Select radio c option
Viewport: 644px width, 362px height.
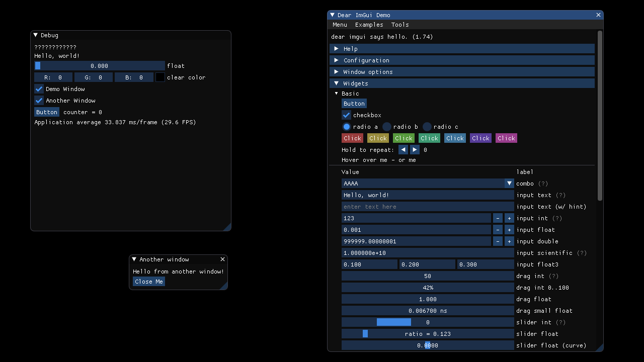coord(427,127)
